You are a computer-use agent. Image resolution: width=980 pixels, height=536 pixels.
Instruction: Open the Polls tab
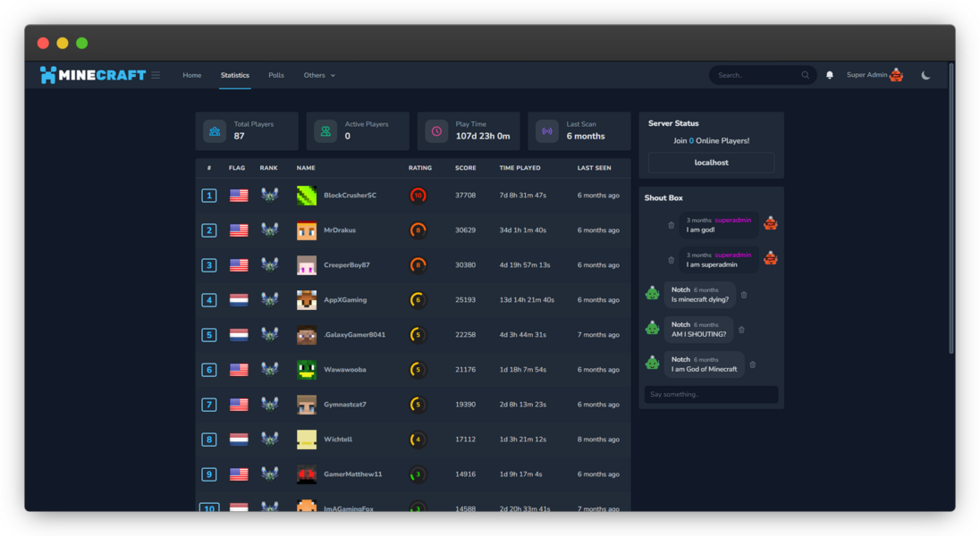click(276, 75)
